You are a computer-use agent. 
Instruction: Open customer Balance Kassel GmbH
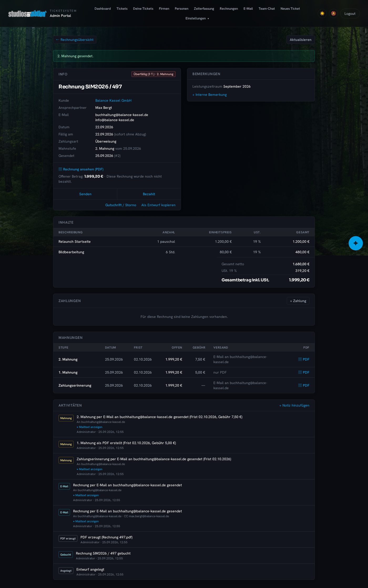[113, 100]
